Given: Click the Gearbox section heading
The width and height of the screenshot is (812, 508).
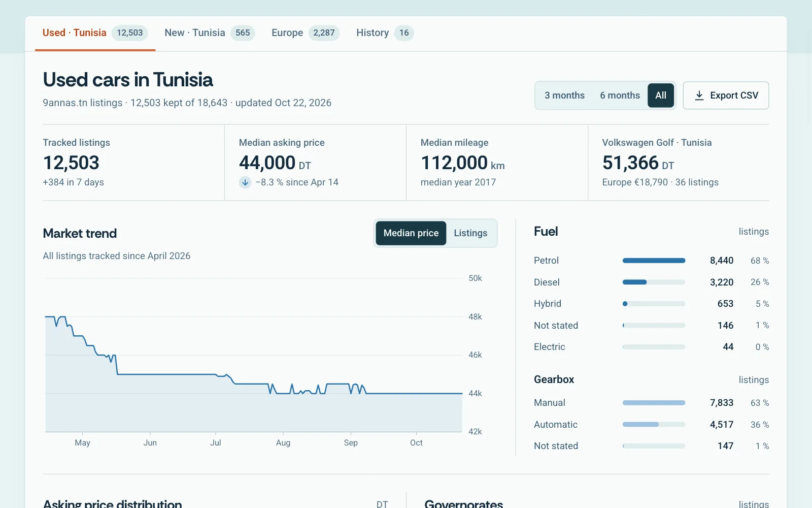Looking at the screenshot, I should [x=554, y=379].
